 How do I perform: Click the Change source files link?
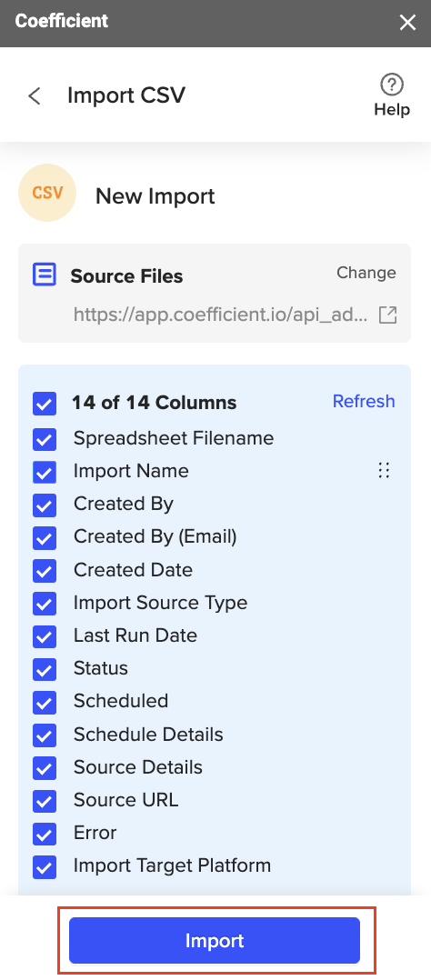tap(366, 273)
